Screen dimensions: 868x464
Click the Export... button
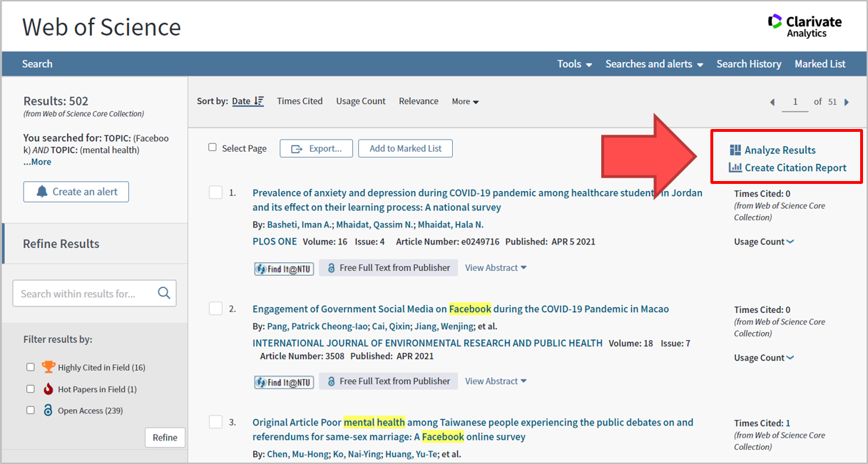(316, 148)
